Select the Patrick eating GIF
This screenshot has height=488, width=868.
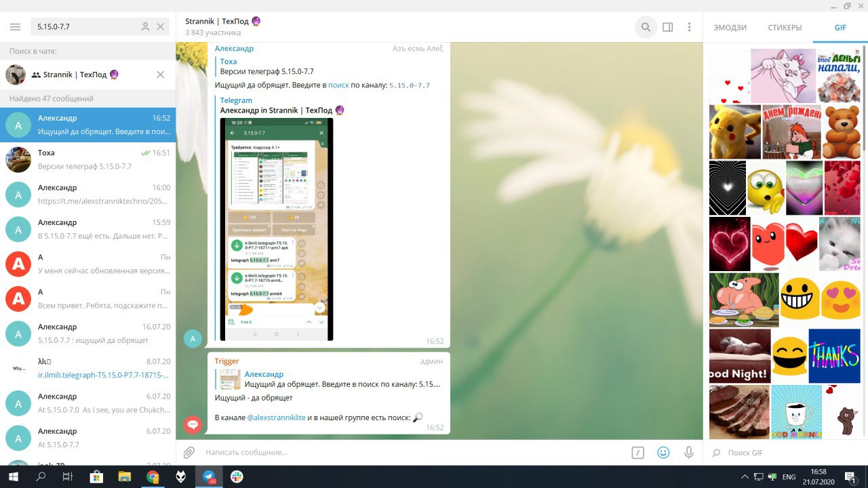coord(744,299)
